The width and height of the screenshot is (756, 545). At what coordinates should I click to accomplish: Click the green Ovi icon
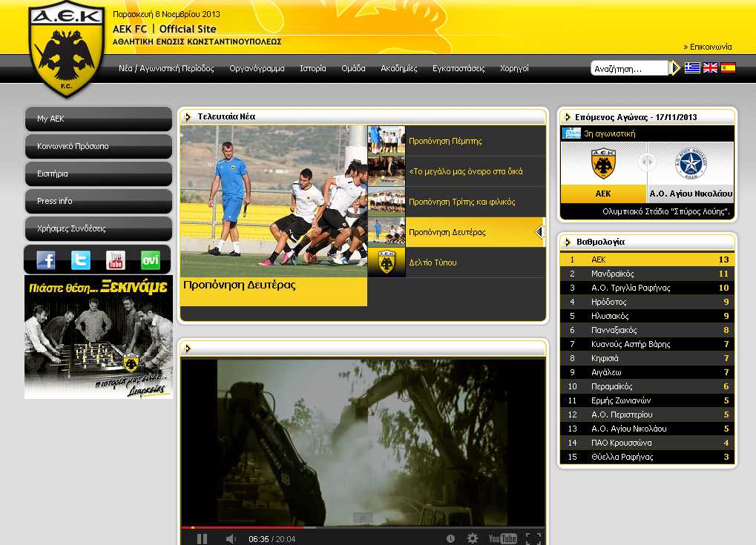tap(151, 260)
